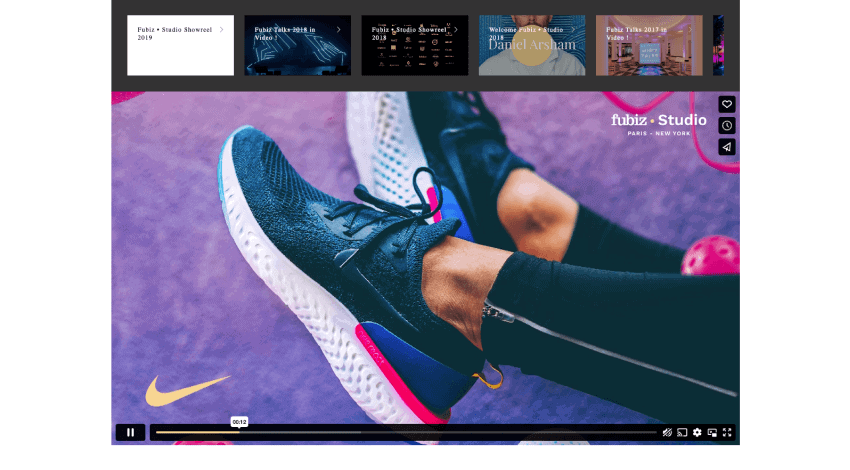Seek to the middle of the progress bar
This screenshot has width=850, height=470.
pos(407,432)
